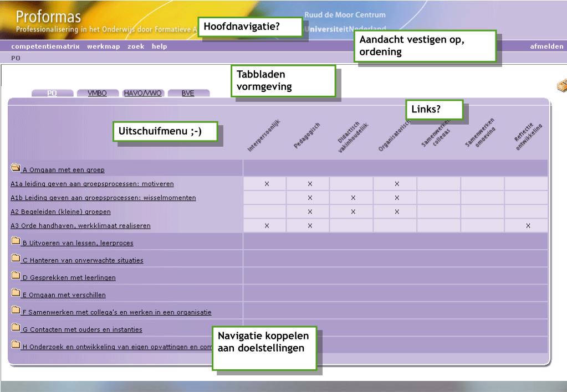Expand E Omgaan met verschillen
The height and width of the screenshot is (392, 567).
tap(64, 295)
